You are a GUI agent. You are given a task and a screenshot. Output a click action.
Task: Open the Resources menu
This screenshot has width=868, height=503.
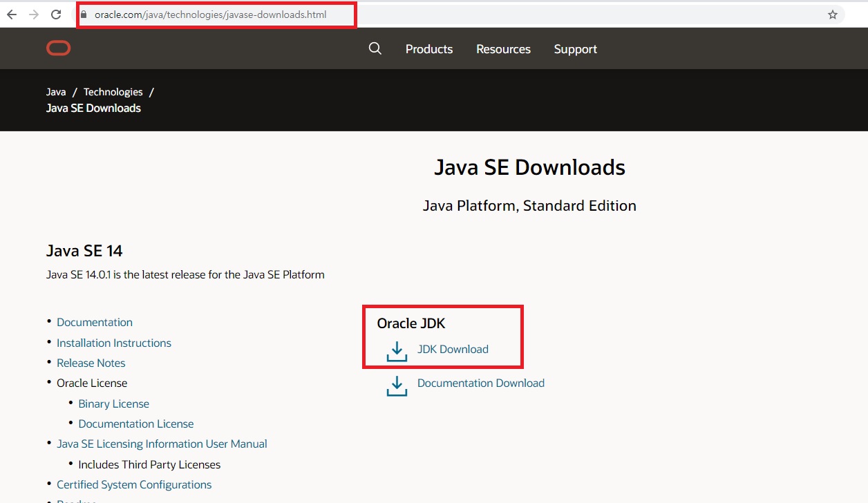pyautogui.click(x=503, y=49)
